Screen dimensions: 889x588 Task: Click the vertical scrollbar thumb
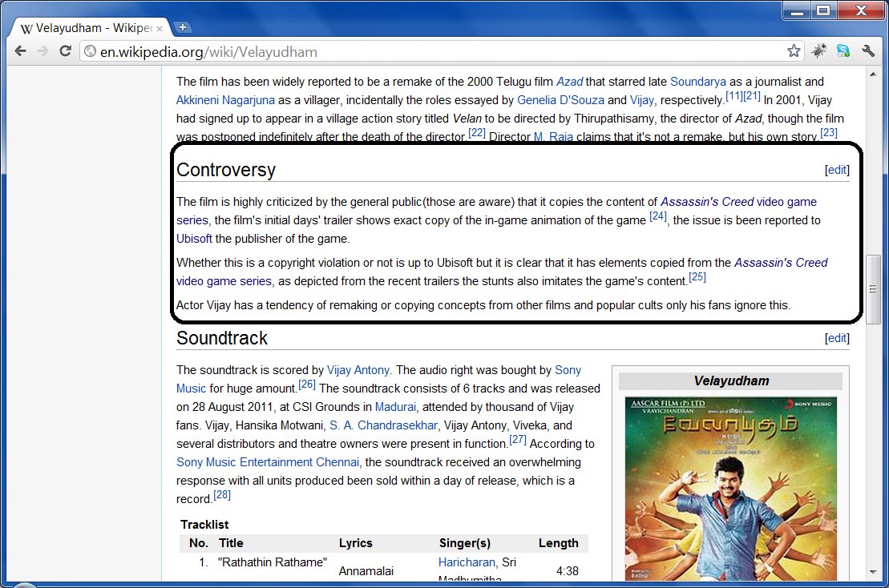pyautogui.click(x=873, y=289)
